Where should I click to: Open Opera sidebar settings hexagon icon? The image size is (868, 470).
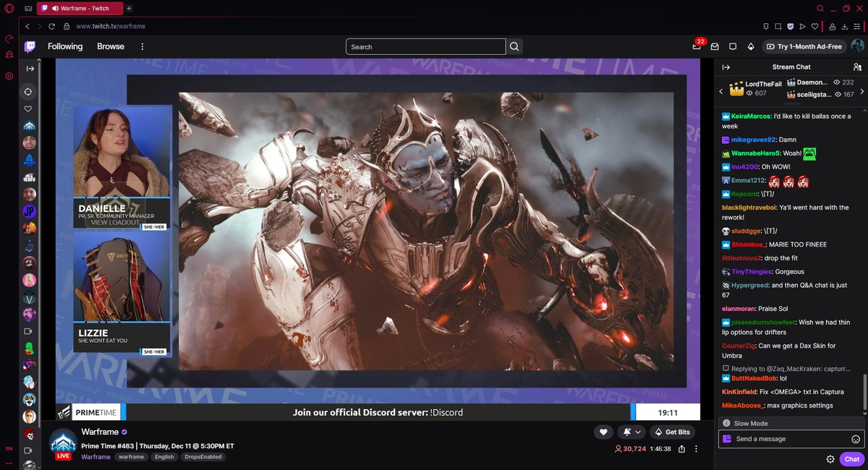pyautogui.click(x=9, y=76)
